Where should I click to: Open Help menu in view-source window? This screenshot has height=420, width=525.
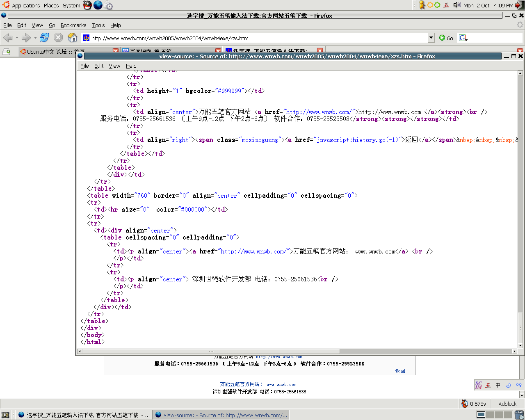click(131, 66)
